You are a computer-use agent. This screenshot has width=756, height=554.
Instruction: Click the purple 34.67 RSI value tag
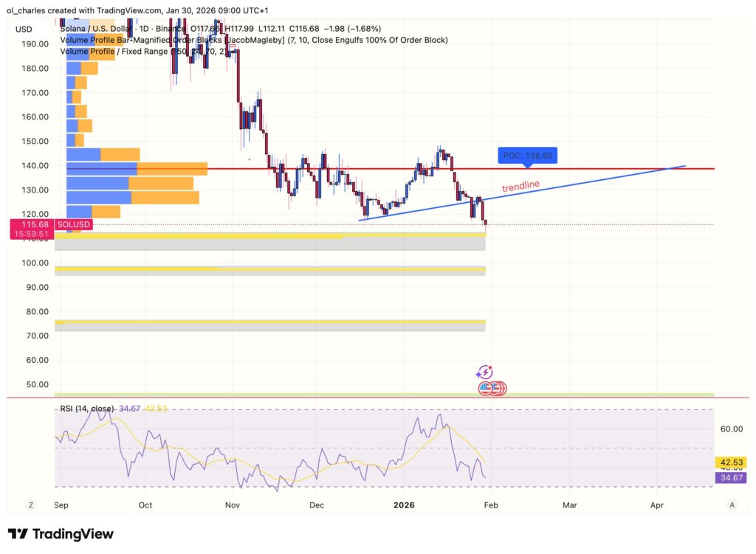tap(731, 478)
